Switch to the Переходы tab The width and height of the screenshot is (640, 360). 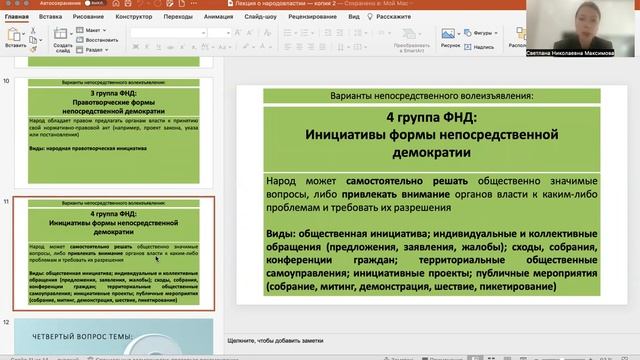[178, 17]
